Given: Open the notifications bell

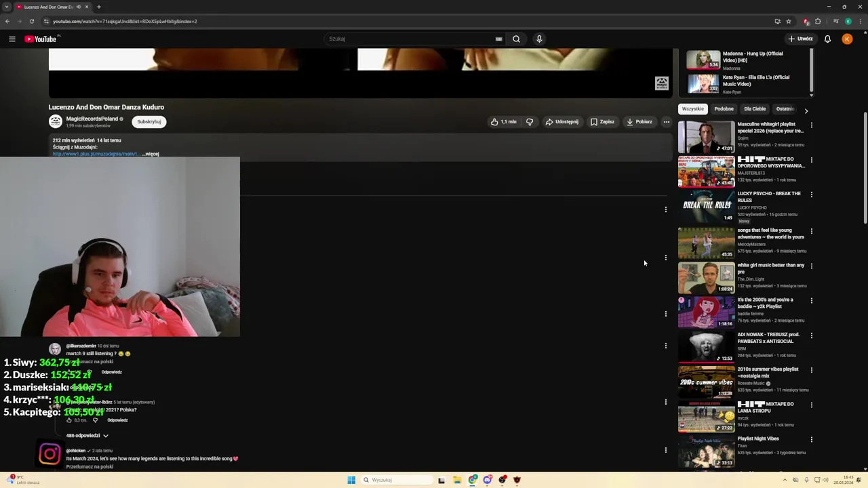Looking at the screenshot, I should point(827,39).
